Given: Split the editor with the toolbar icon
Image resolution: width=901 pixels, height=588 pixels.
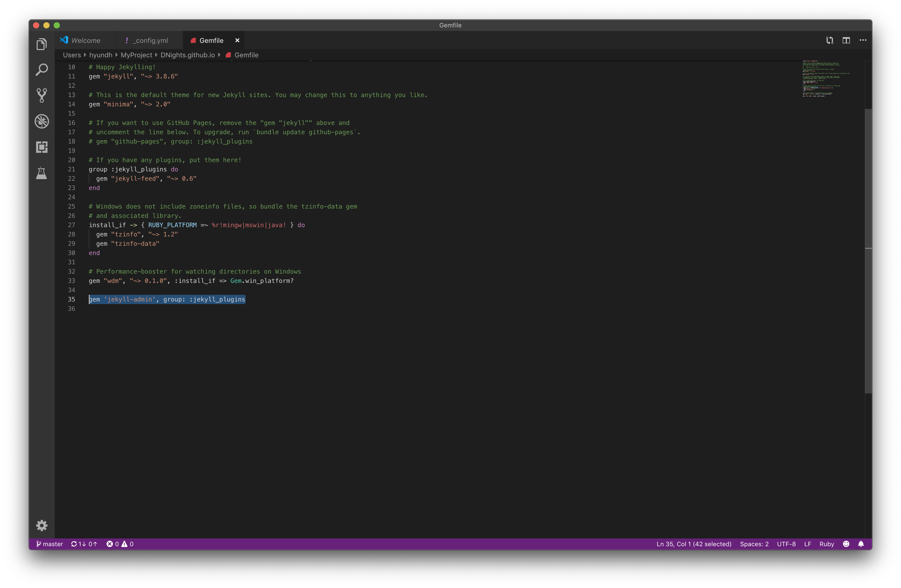Looking at the screenshot, I should coord(846,40).
